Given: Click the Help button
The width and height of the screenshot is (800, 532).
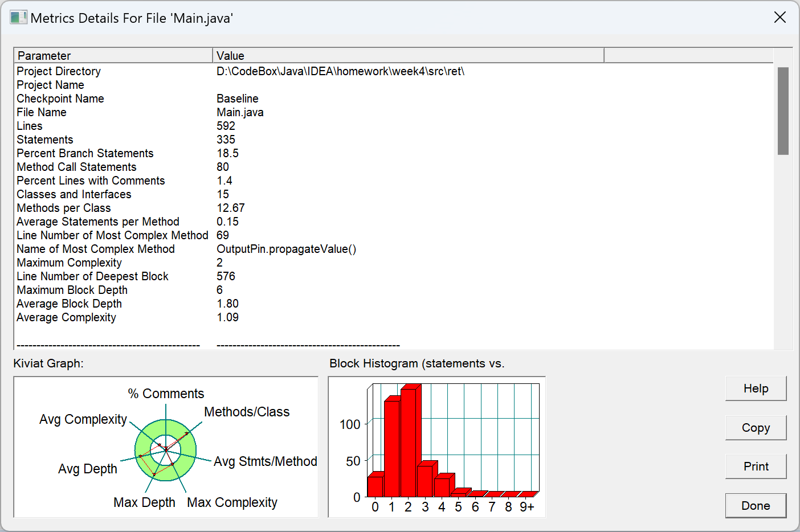Looking at the screenshot, I should [756, 388].
